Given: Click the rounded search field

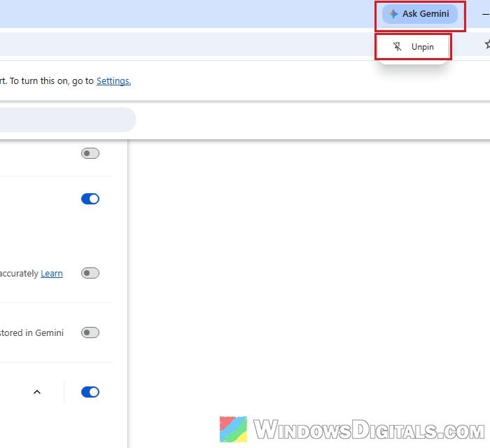Looking at the screenshot, I should (67, 120).
